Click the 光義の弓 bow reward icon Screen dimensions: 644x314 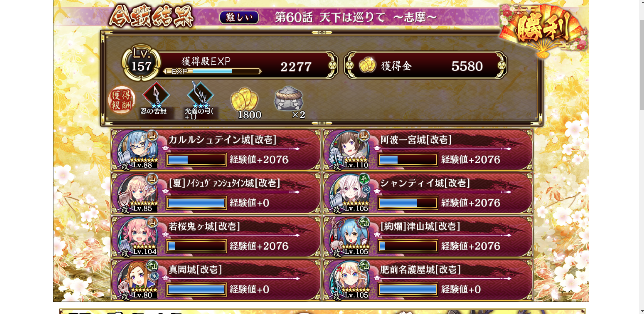(x=200, y=95)
